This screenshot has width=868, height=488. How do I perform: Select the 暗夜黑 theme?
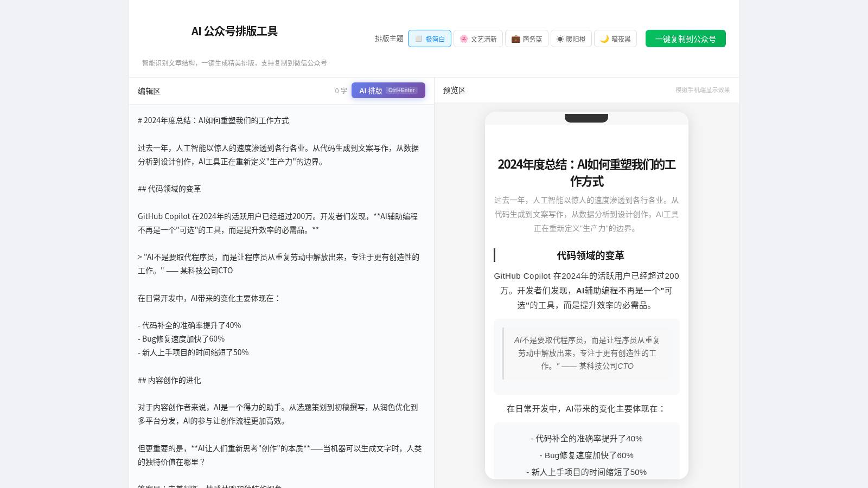pos(615,38)
